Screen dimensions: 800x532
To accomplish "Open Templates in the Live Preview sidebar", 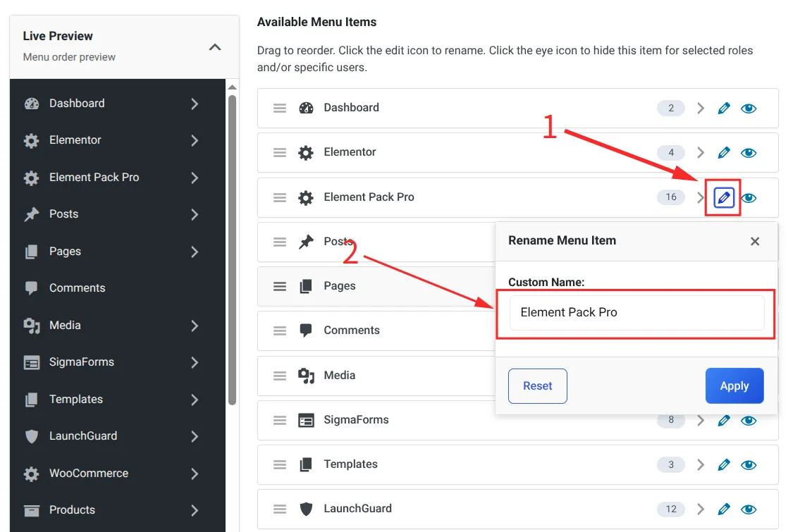I will tap(76, 400).
